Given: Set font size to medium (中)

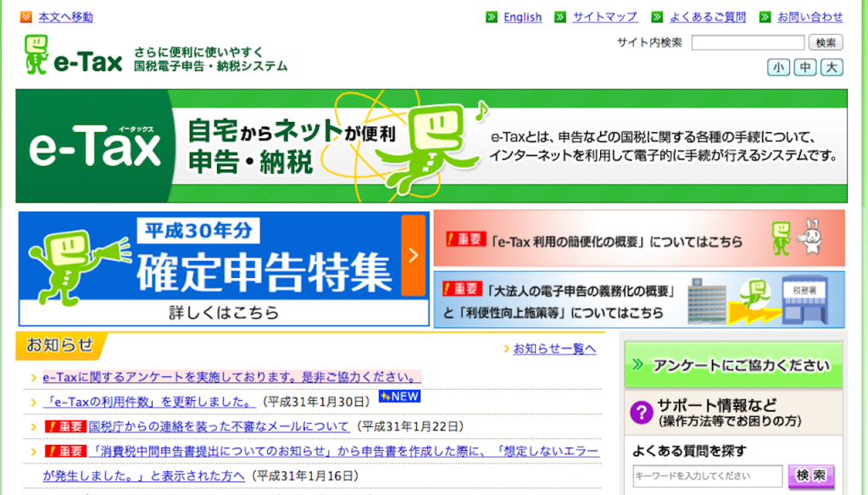Looking at the screenshot, I should point(805,67).
